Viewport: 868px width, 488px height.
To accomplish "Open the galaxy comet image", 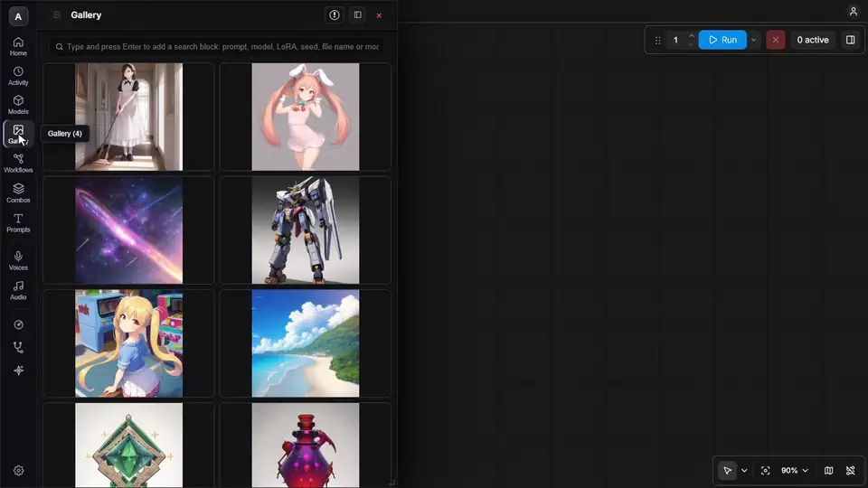I will 128,230.
